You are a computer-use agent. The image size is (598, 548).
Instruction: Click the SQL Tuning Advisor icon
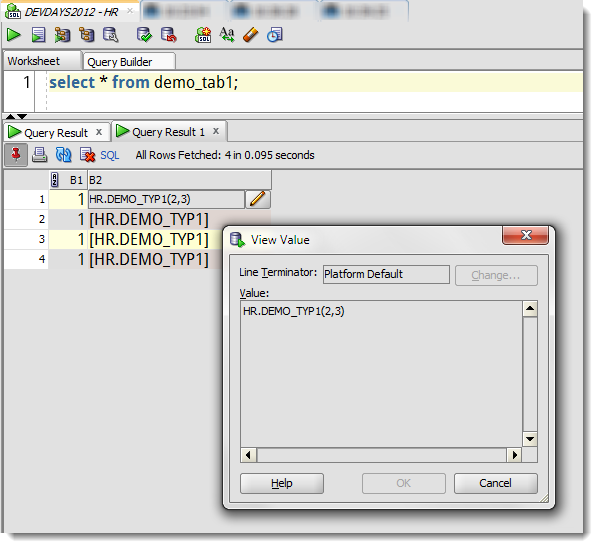pyautogui.click(x=111, y=35)
